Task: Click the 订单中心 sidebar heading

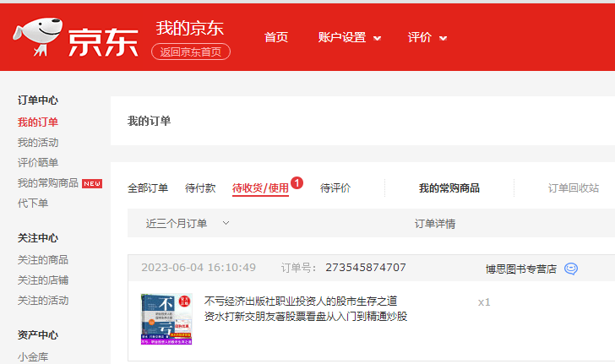Action: [x=38, y=100]
